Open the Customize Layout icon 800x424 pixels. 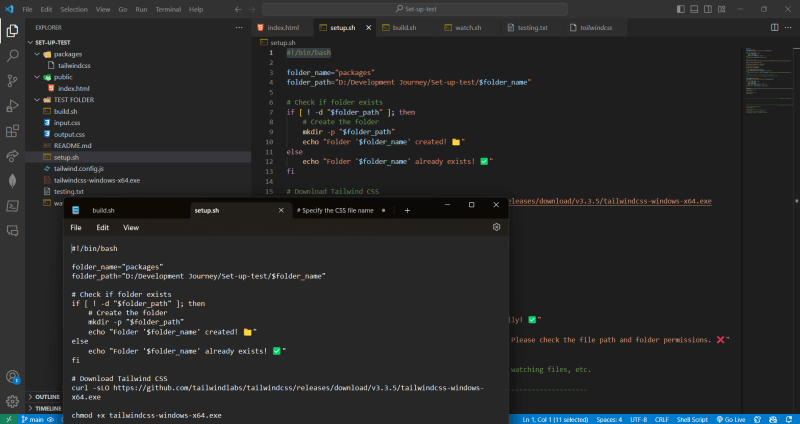click(721, 9)
